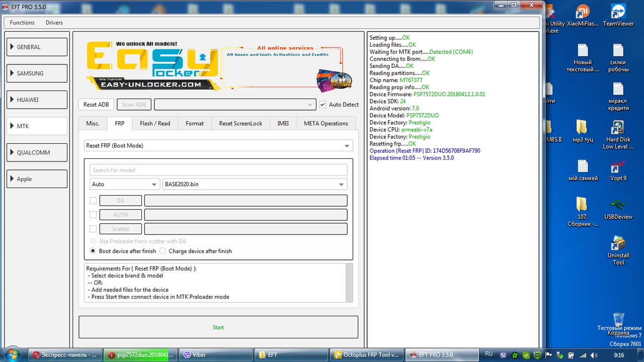Click the Action Center flag tray icon
Screen dimensions: 644x362
[x=549, y=354]
